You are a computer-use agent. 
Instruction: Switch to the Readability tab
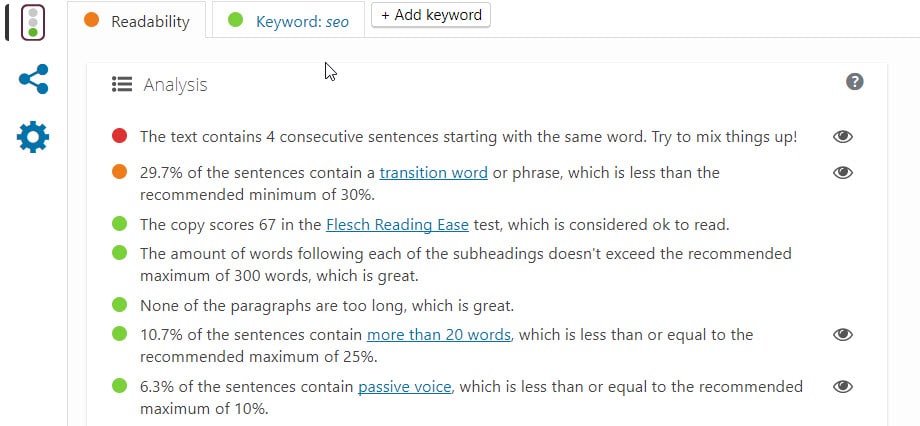click(x=138, y=21)
